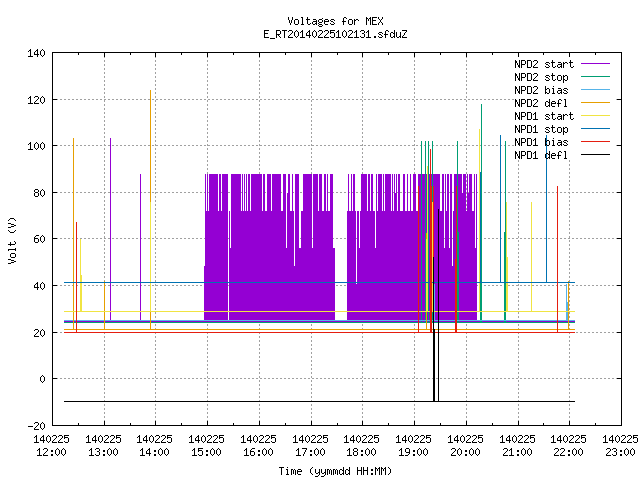This screenshot has width=640, height=480.
Task: Pick the green line sample for NPD2 stop
Action: tap(595, 76)
